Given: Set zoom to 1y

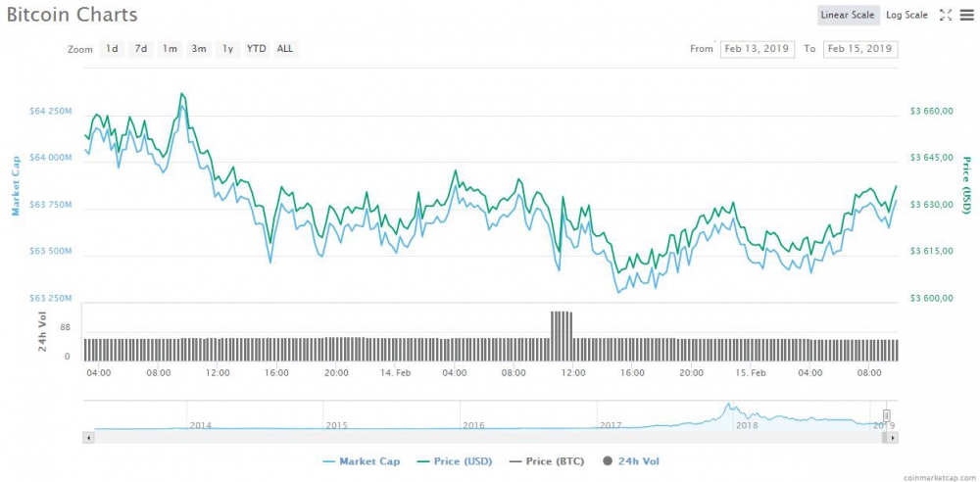Looking at the screenshot, I should (228, 49).
